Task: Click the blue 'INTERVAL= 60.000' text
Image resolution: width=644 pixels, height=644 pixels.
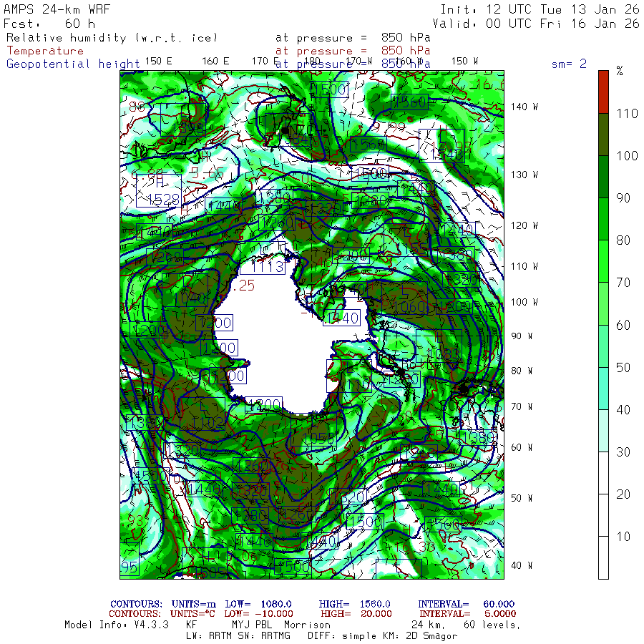Action: point(466,604)
